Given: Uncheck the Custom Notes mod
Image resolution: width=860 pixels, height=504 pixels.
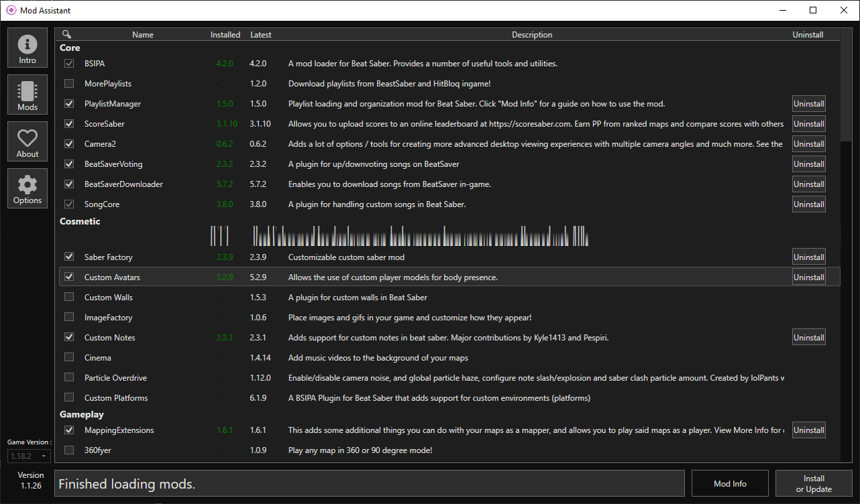Looking at the screenshot, I should 68,336.
